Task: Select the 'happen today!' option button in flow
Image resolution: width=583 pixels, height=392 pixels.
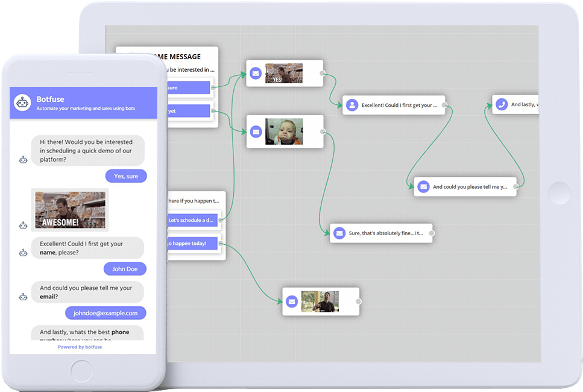Action: point(190,244)
